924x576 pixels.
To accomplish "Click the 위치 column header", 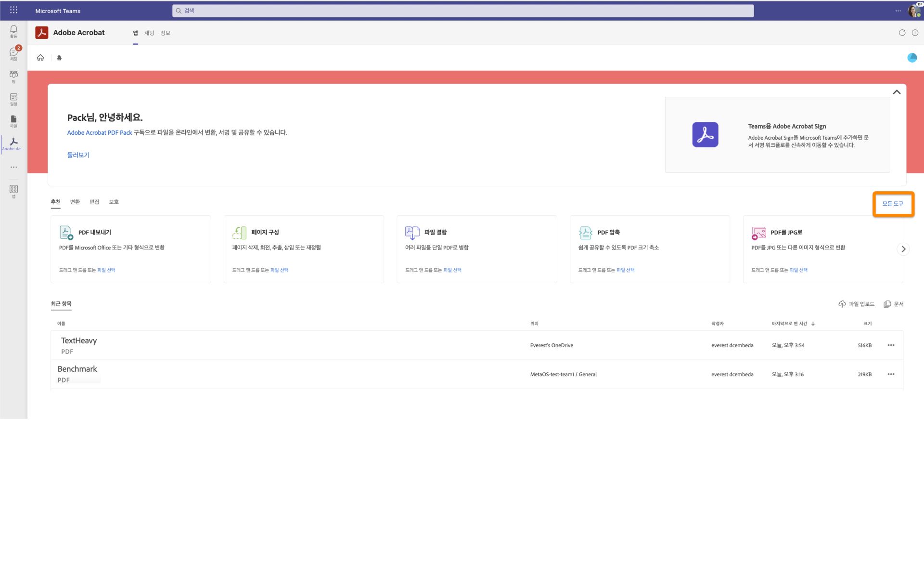I will point(534,324).
